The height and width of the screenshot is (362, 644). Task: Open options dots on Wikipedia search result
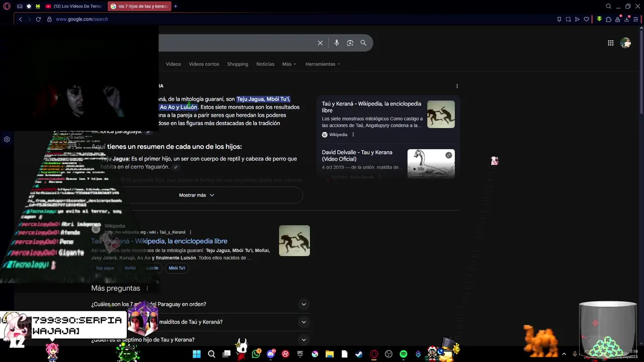(x=190, y=232)
